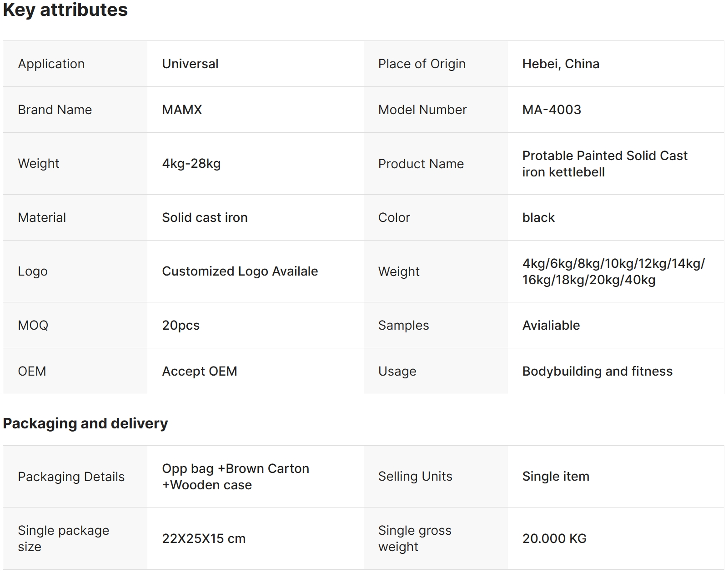The image size is (728, 588).
Task: Click the 20.000 KG gross weight value
Action: 554,538
